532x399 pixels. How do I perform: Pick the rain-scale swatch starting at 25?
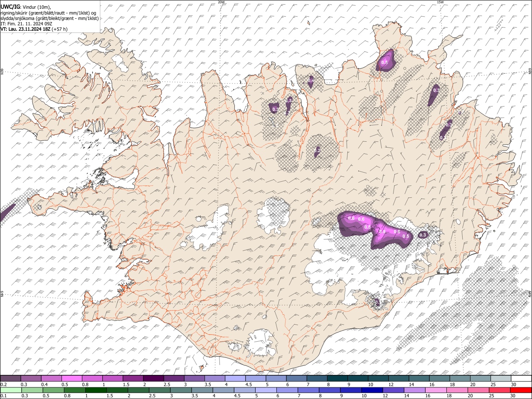point(500,390)
